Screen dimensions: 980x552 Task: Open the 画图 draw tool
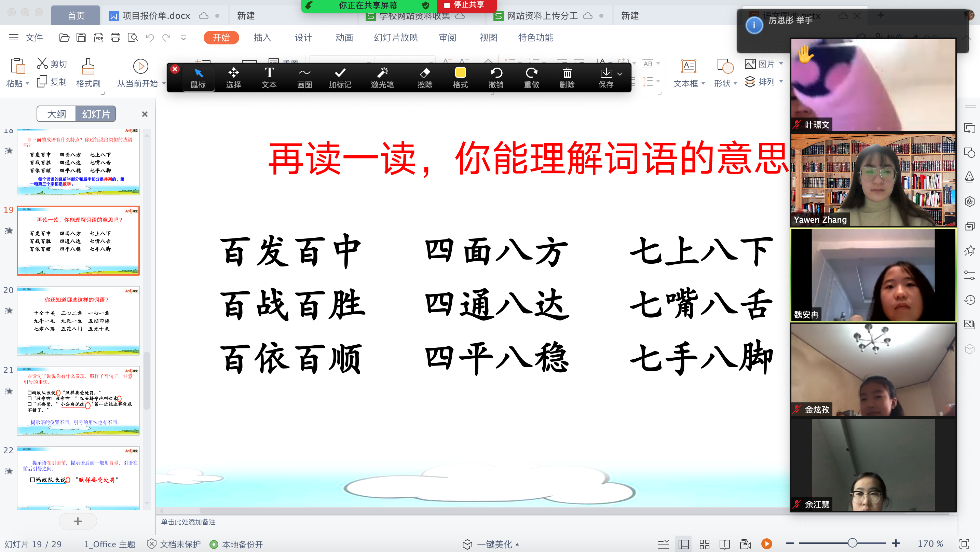[x=304, y=78]
